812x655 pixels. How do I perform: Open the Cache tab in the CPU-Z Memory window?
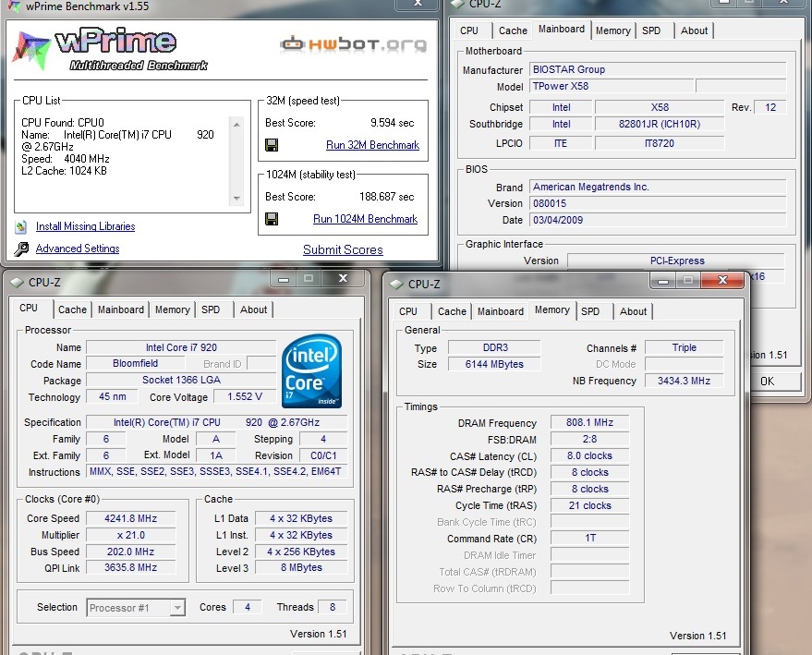pos(452,311)
